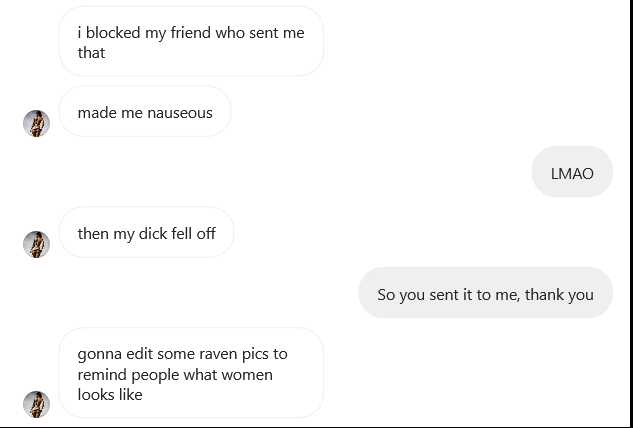
Task: Click the word "that" in the first message
Action: [91, 53]
